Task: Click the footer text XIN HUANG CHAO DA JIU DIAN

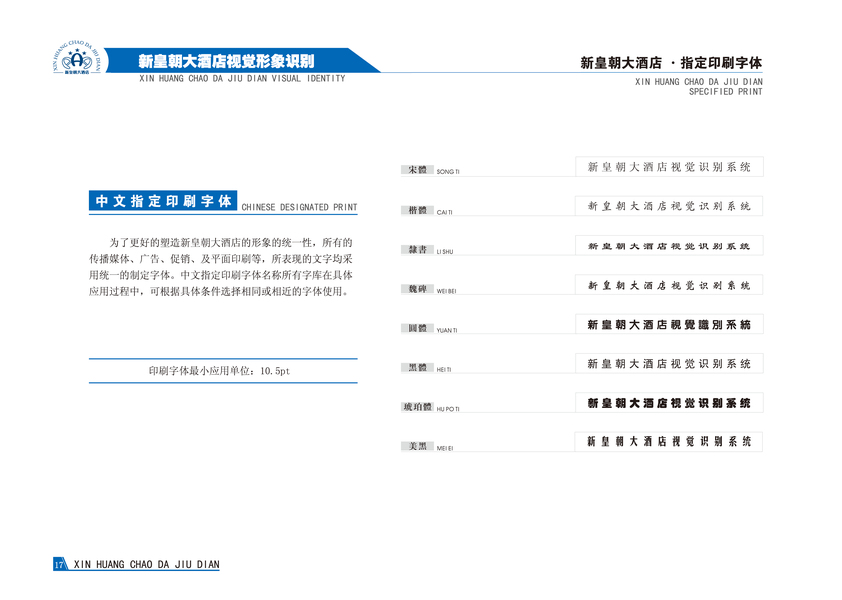Action: tap(147, 565)
